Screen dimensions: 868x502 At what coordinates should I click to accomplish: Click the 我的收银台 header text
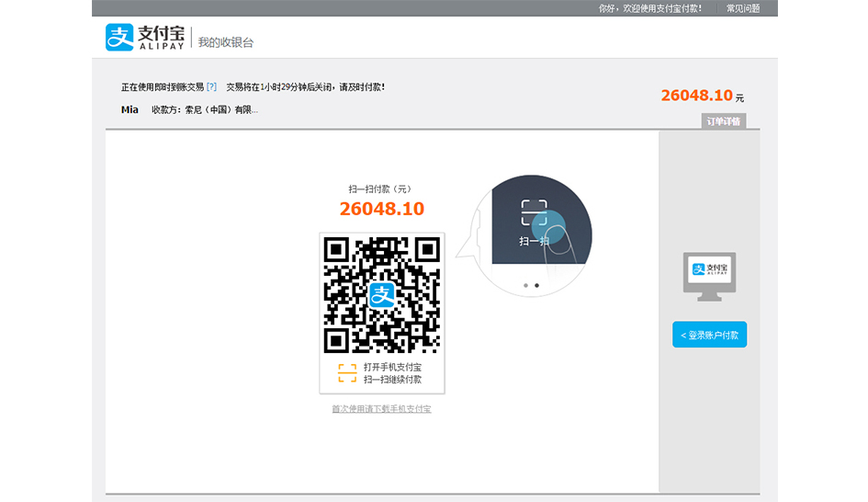tap(226, 42)
